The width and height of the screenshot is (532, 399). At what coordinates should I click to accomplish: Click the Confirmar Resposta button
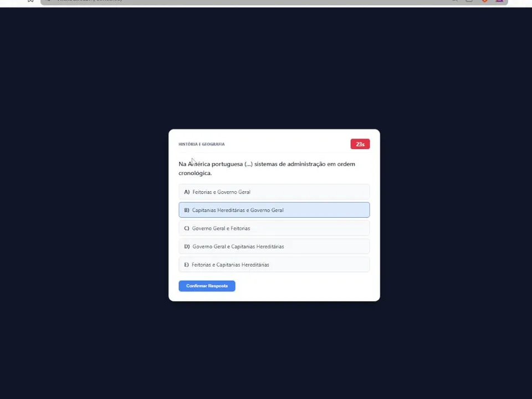207,286
